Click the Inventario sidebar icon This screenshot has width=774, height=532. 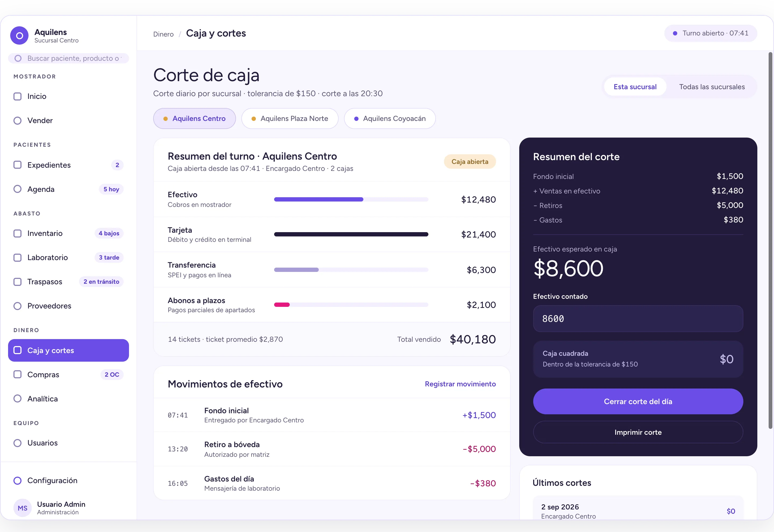point(17,233)
